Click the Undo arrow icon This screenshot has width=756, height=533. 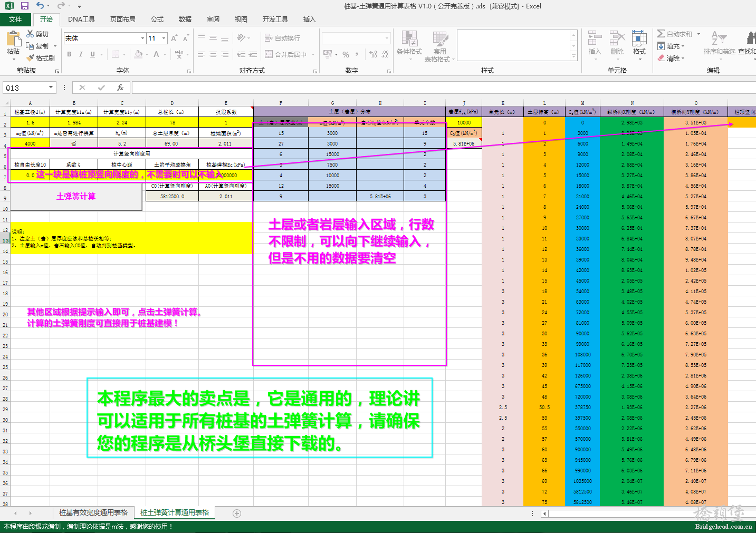click(x=40, y=6)
